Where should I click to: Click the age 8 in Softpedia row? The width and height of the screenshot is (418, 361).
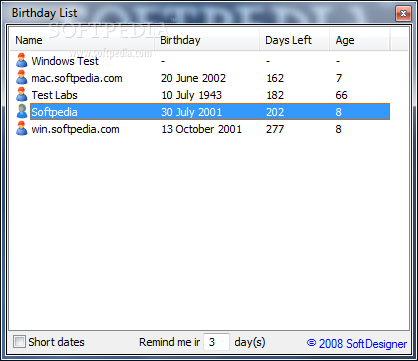tap(338, 112)
